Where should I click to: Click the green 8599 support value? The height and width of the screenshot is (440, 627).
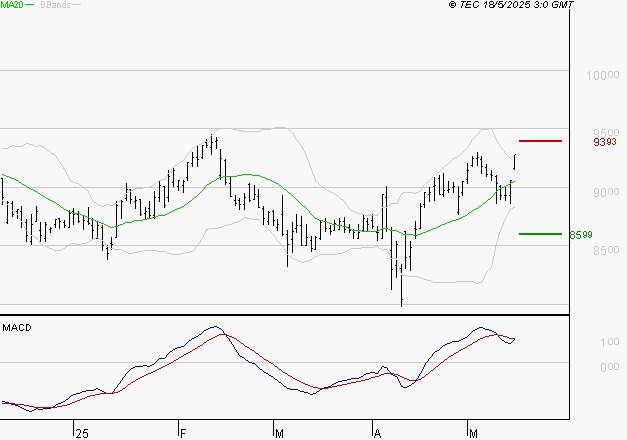click(581, 235)
